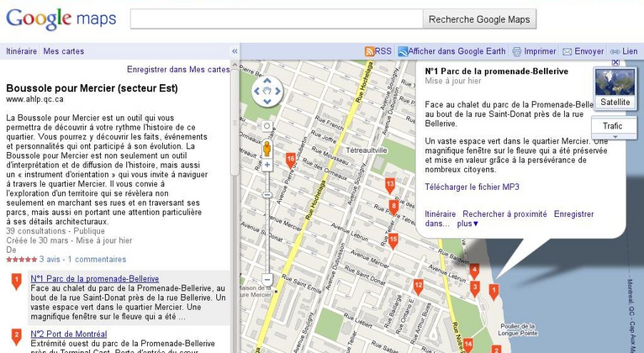Pan map down with the down arrow
Image resolution: width=644 pixels, height=353 pixels.
(x=267, y=102)
